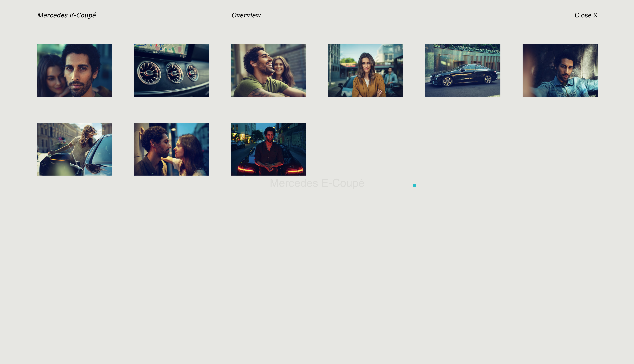The image size is (634, 364).
Task: Click the Mercedes E-Coupé title
Action: tap(66, 15)
